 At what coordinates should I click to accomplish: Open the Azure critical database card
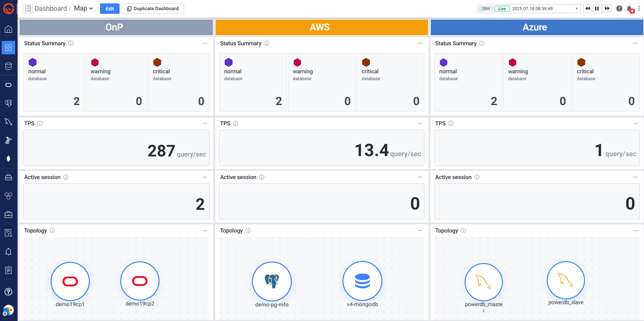click(606, 82)
